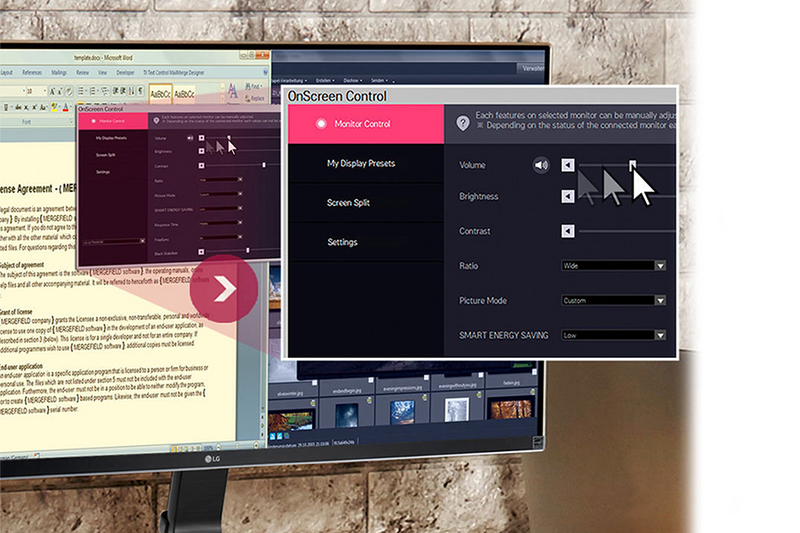Open TX Text Control MailMerge Designer tab
This screenshot has width=800, height=533.
coord(174,72)
